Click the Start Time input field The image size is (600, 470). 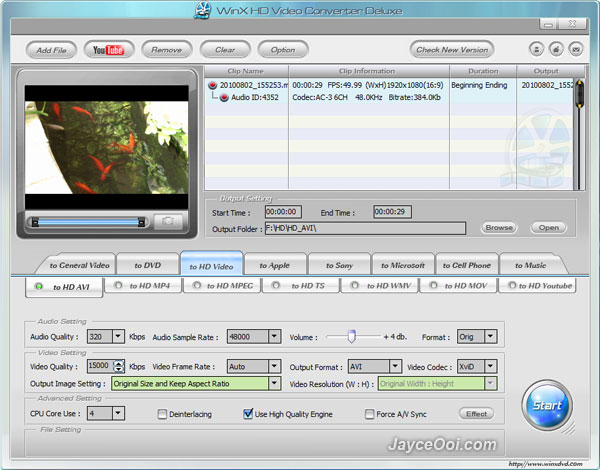coord(283,212)
